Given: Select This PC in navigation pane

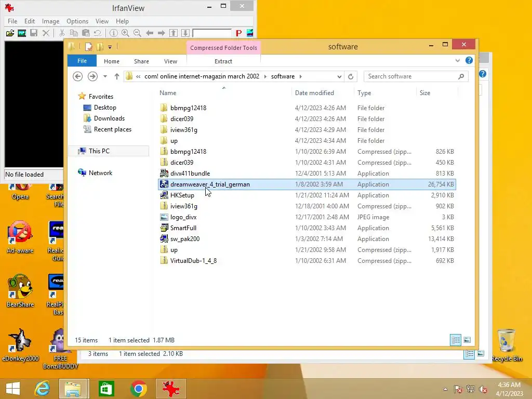Looking at the screenshot, I should [x=99, y=151].
